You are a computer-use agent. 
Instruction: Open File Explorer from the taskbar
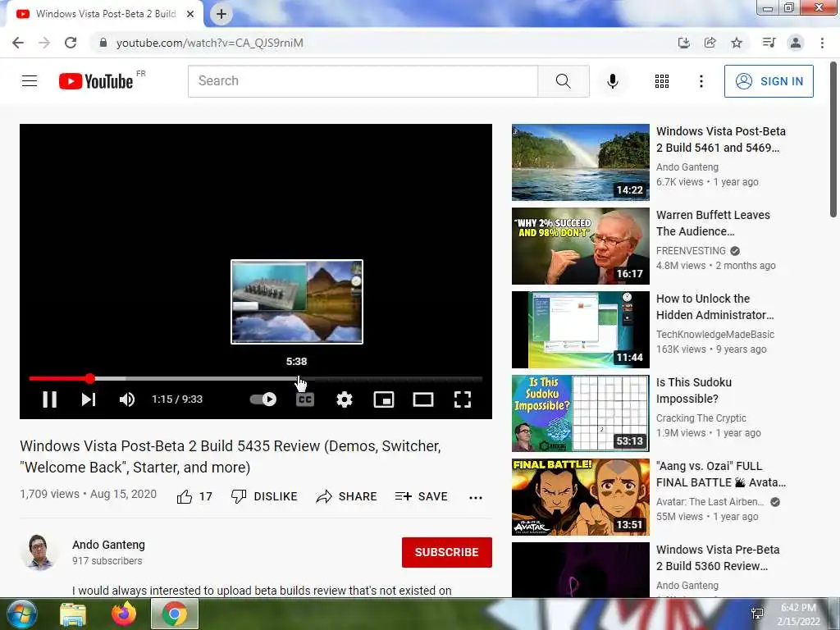pos(73,614)
